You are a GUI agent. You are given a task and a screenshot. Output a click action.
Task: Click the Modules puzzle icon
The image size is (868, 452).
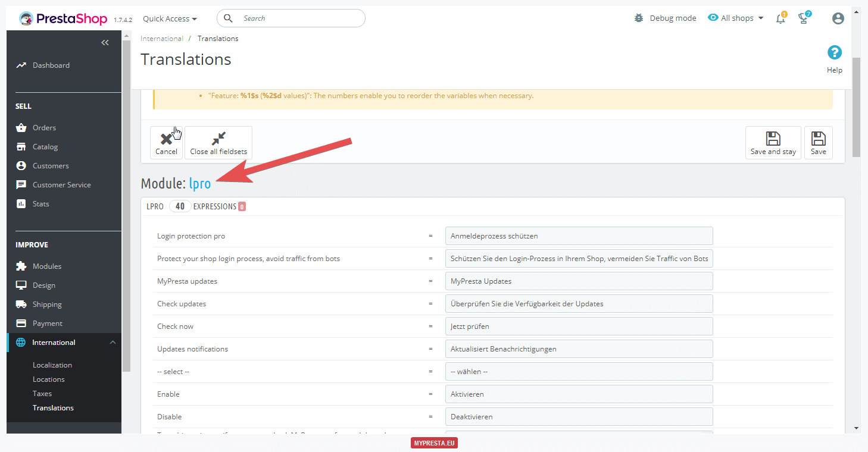click(21, 266)
